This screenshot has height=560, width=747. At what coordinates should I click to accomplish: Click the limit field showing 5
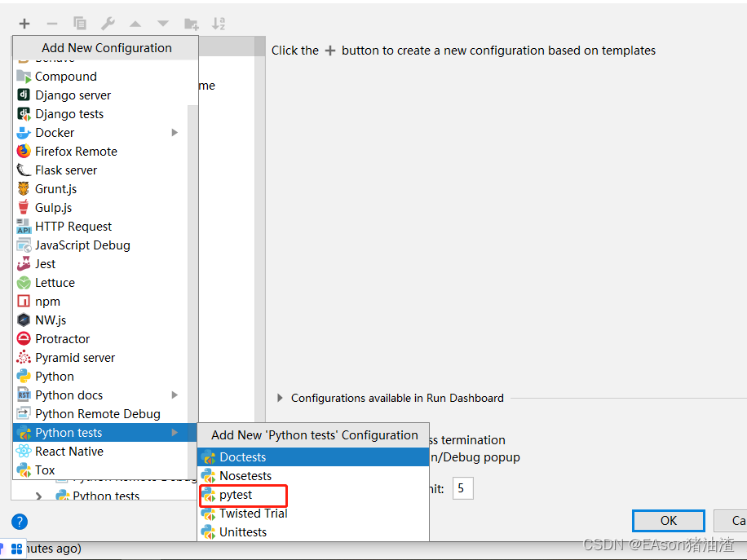click(x=462, y=488)
